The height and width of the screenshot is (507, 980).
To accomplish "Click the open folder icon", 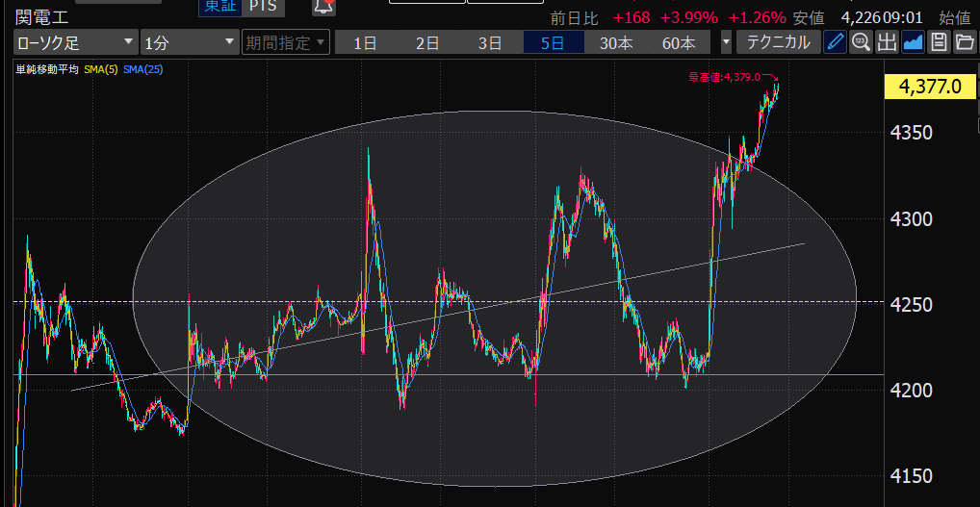I will [x=964, y=42].
